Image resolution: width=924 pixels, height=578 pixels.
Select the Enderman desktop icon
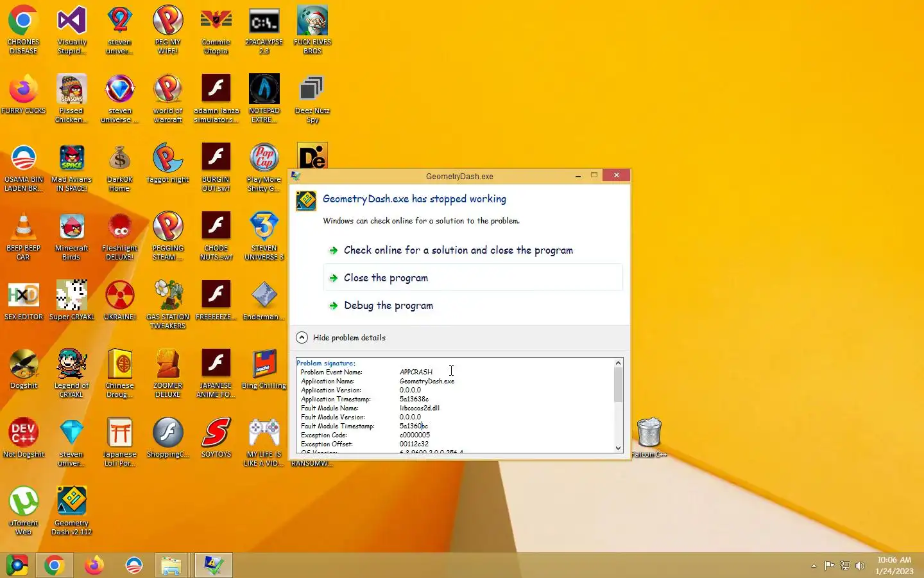[x=264, y=300]
